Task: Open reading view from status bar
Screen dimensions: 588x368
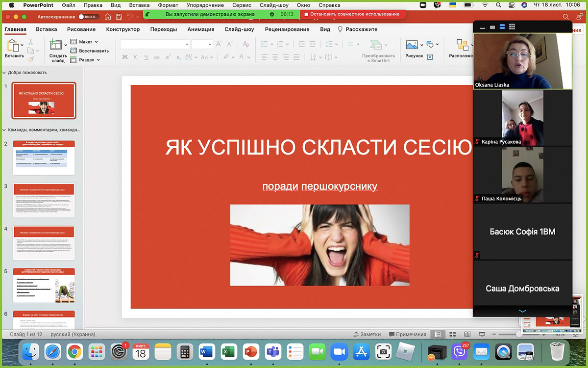Action: point(467,334)
